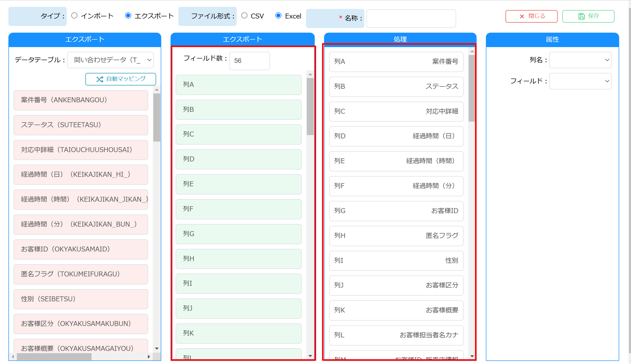Select the 列E 経過時間（時間）mapping row
Viewport: 631px width, 364px height.
pyautogui.click(x=396, y=161)
